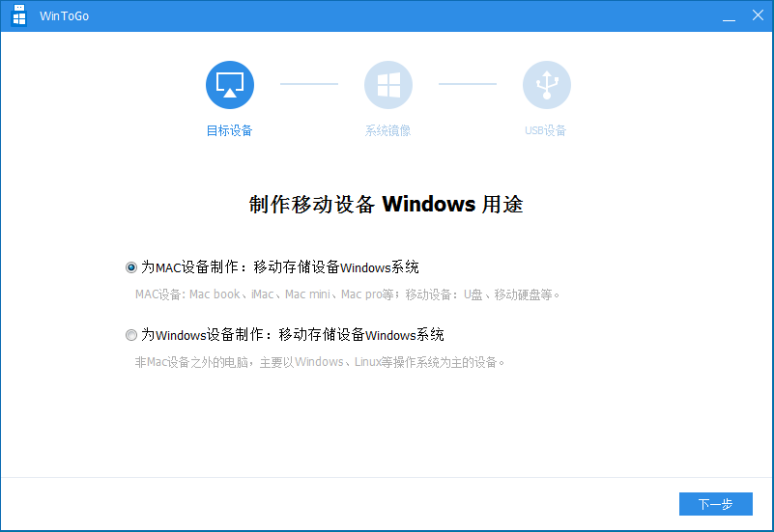This screenshot has height=532, width=774.
Task: Switch to the 系统镜像 step label
Action: [388, 130]
